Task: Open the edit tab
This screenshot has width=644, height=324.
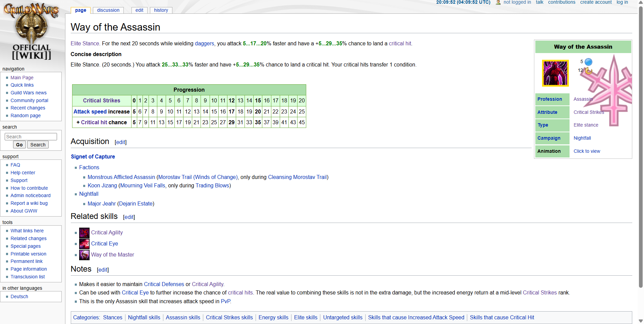Action: [x=139, y=10]
